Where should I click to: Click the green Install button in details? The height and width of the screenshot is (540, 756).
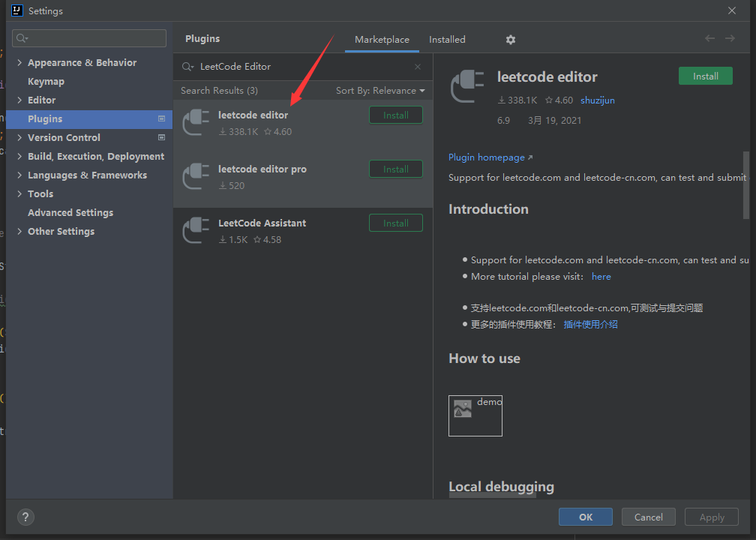click(x=705, y=76)
